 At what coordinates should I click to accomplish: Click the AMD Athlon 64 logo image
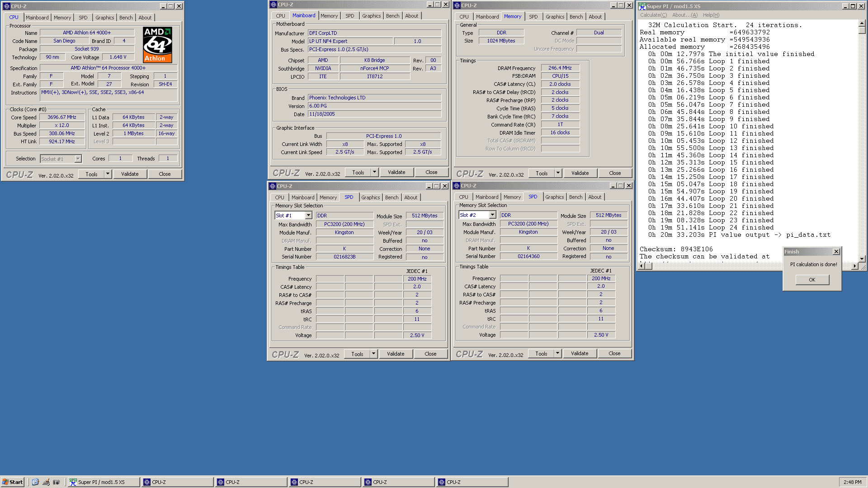157,45
